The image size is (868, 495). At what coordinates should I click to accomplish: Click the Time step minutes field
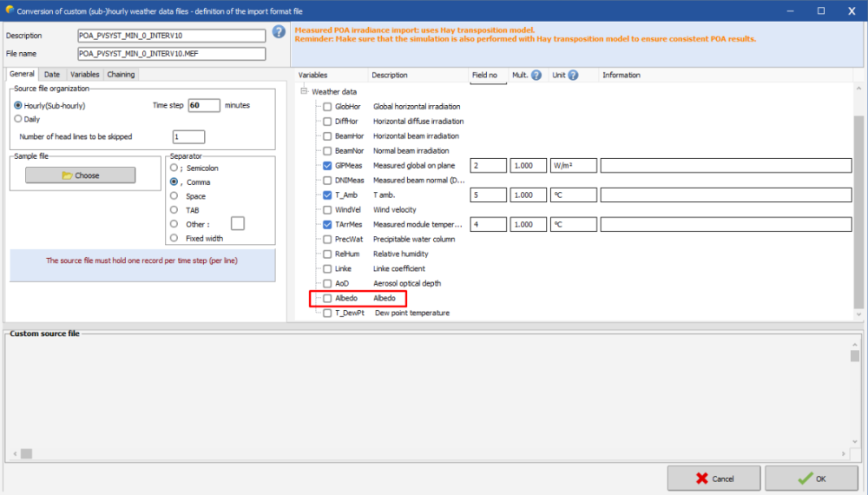pyautogui.click(x=203, y=105)
